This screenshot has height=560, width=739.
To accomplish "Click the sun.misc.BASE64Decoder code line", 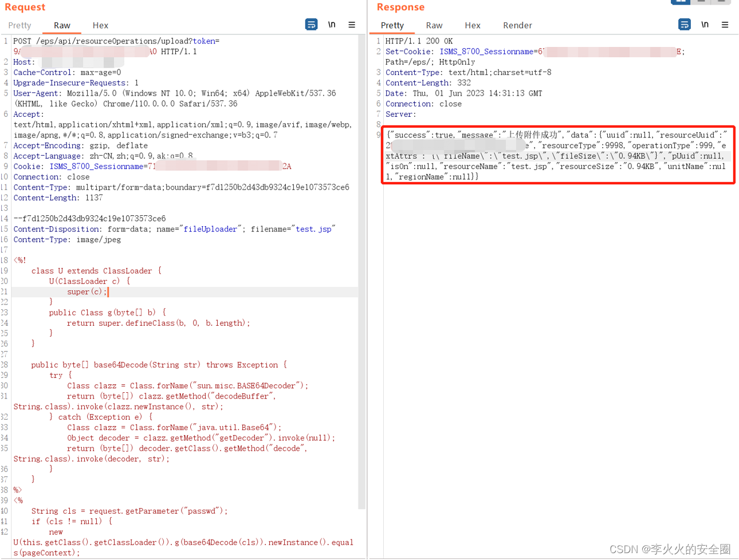I will tap(188, 386).
